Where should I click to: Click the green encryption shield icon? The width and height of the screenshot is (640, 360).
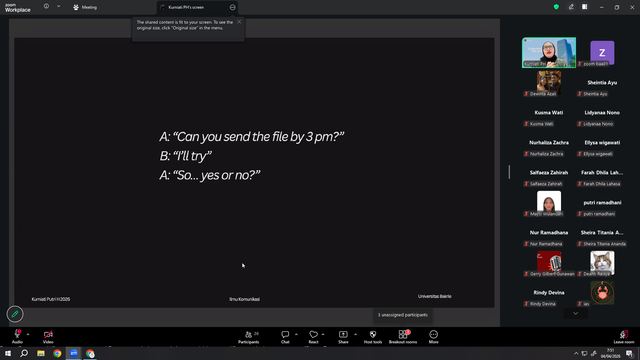pos(556,7)
